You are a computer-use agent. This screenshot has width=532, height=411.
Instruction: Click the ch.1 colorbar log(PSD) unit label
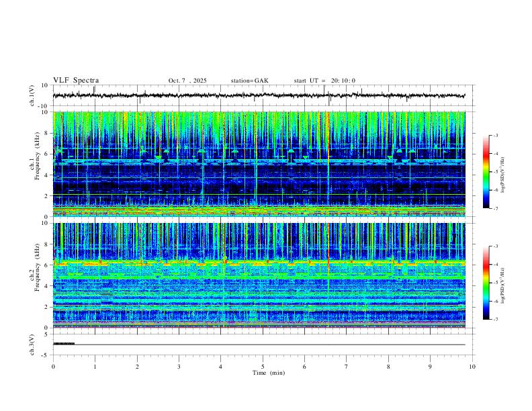(503, 175)
